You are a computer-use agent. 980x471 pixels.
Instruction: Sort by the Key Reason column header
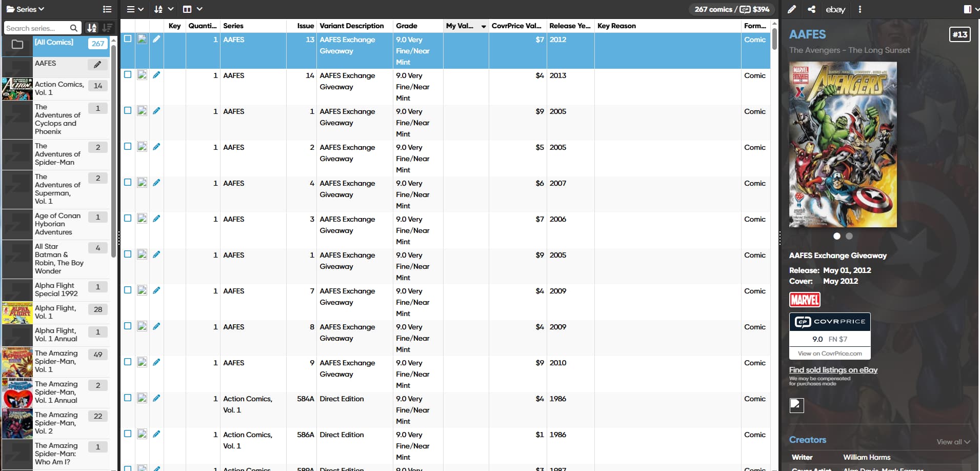616,26
